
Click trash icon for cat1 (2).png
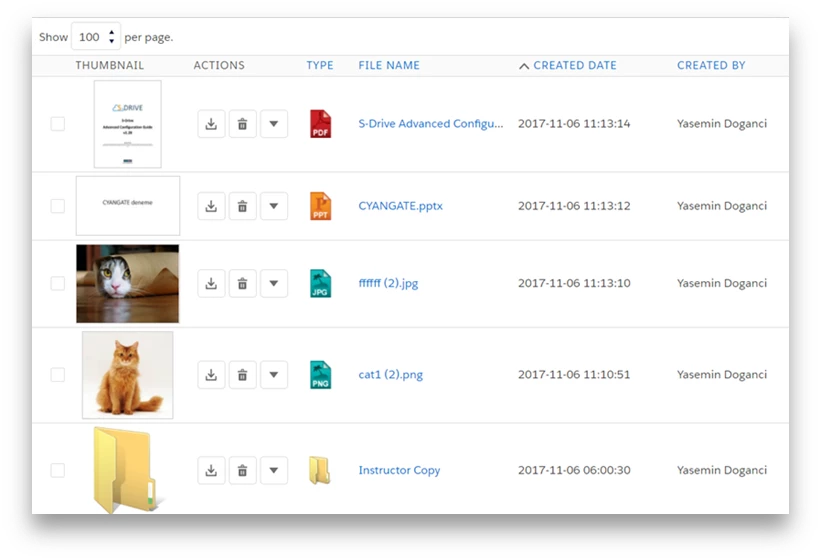(x=242, y=375)
